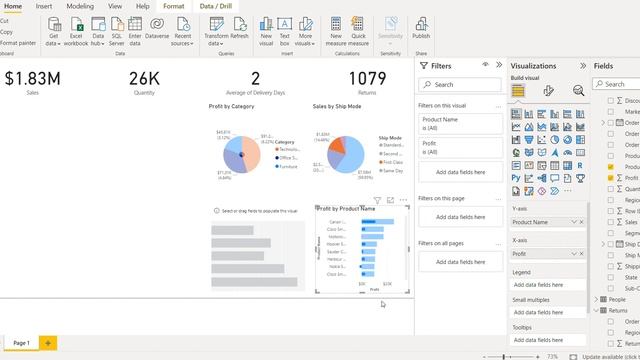Viewport: 640px width, 360px height.
Task: Toggle the Filters pane eye icon
Action: pyautogui.click(x=485, y=64)
